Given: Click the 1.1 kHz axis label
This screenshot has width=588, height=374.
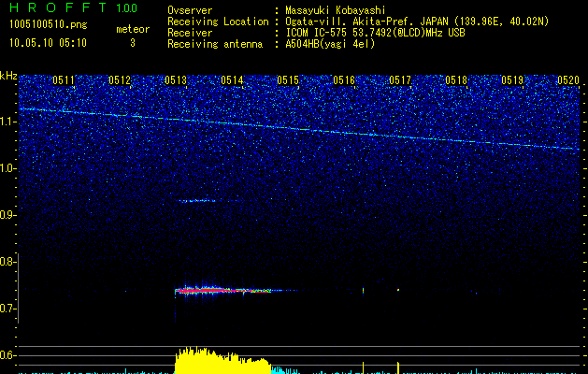Looking at the screenshot, I should point(8,122).
